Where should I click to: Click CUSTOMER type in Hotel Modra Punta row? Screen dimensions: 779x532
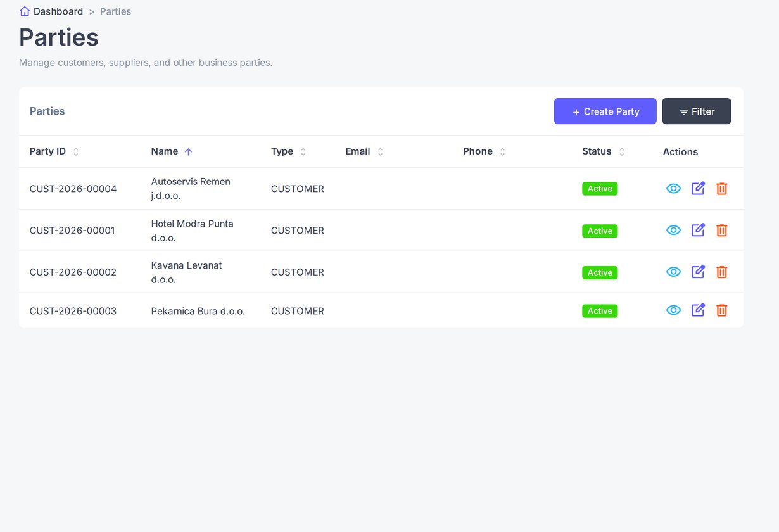298,231
